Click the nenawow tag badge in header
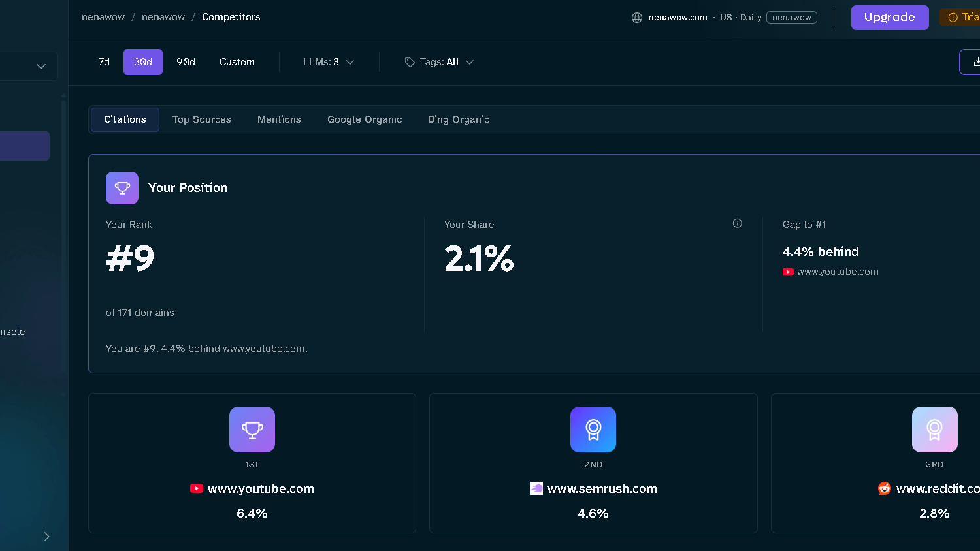The image size is (980, 551). pyautogui.click(x=792, y=18)
